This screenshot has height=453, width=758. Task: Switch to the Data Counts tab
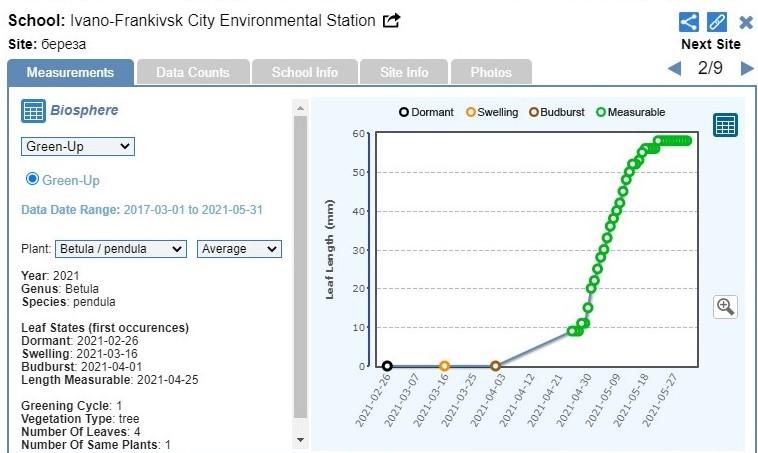point(192,72)
